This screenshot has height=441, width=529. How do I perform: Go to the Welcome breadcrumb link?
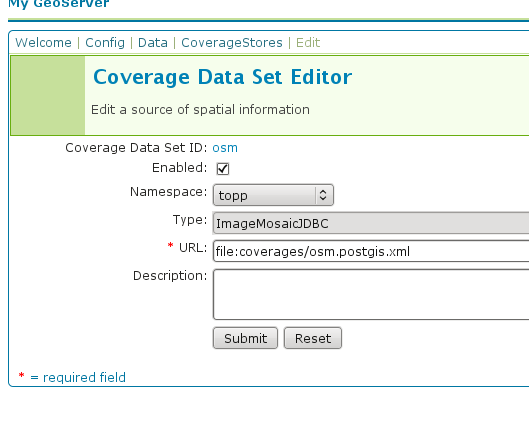pyautogui.click(x=44, y=43)
